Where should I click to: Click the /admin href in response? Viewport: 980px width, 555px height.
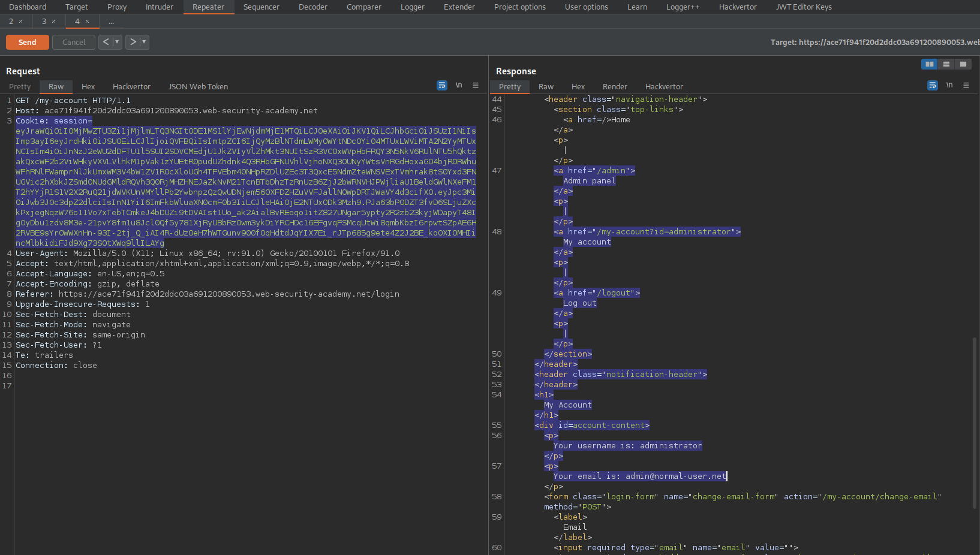point(614,171)
